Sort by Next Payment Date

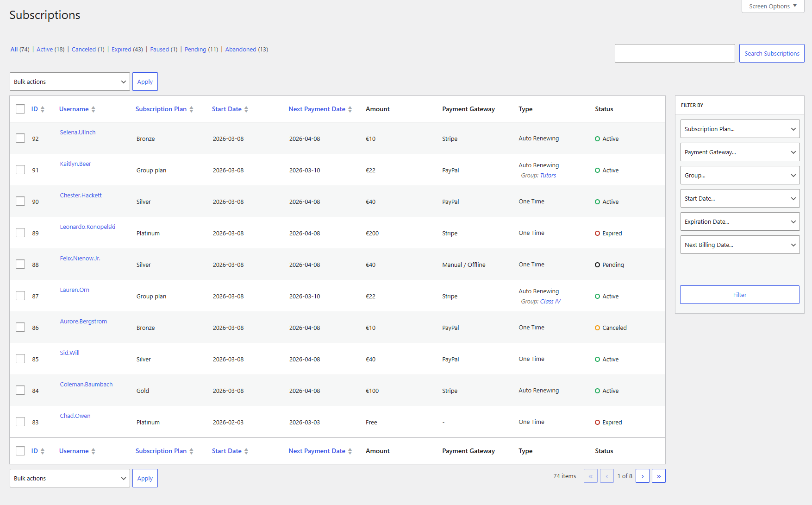[317, 109]
